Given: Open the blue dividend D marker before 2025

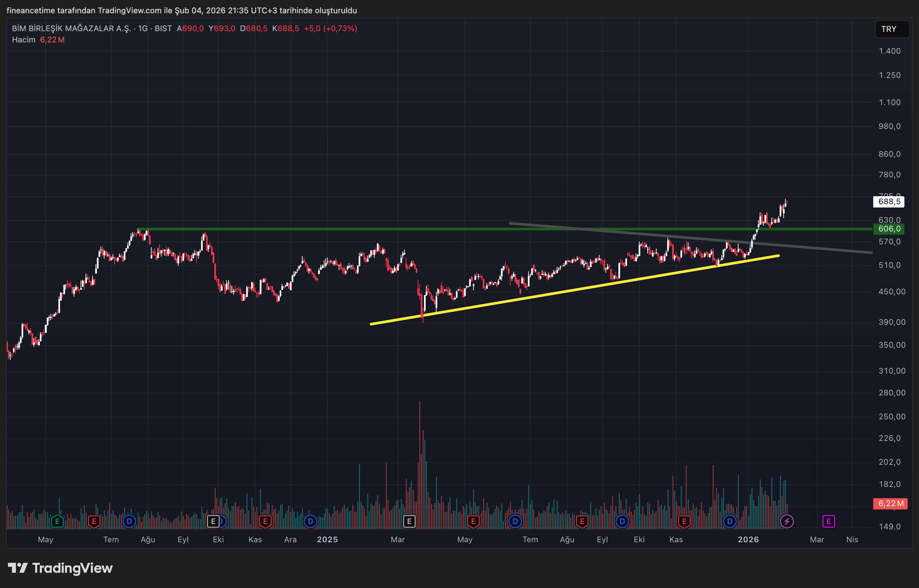Looking at the screenshot, I should point(310,521).
